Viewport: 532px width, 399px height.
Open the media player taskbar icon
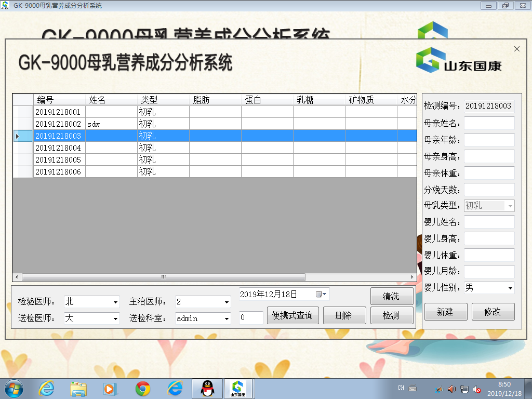110,389
